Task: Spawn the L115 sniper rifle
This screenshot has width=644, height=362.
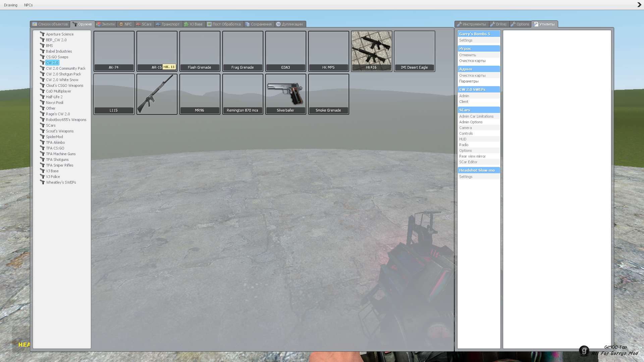Action: tap(114, 94)
